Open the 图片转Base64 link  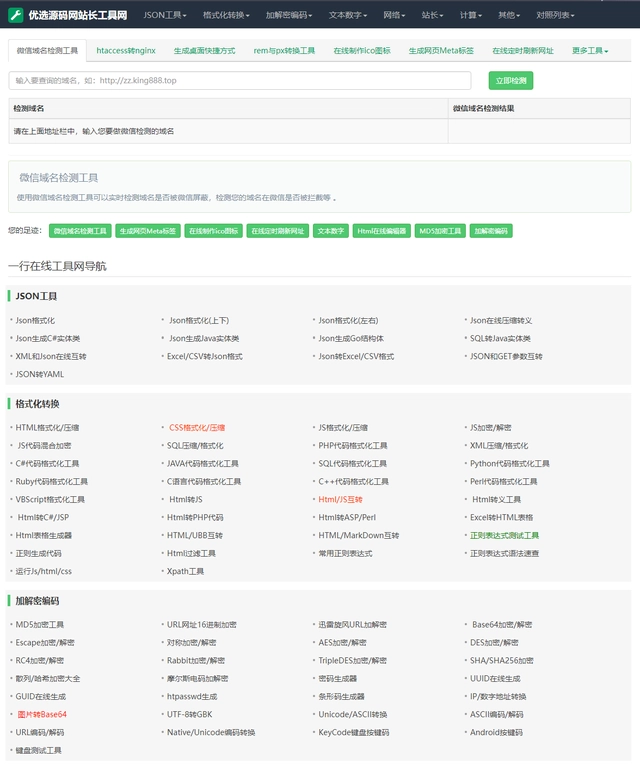pos(42,715)
